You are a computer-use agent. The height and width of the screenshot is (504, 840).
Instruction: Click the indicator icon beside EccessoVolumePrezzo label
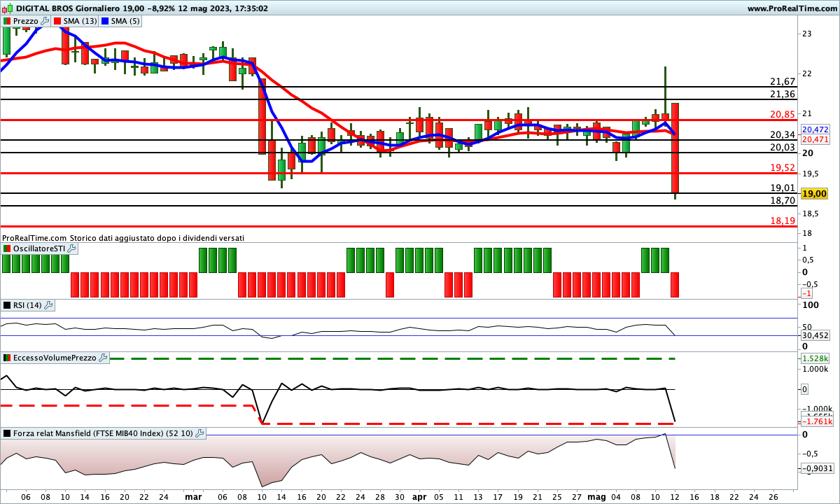8,358
